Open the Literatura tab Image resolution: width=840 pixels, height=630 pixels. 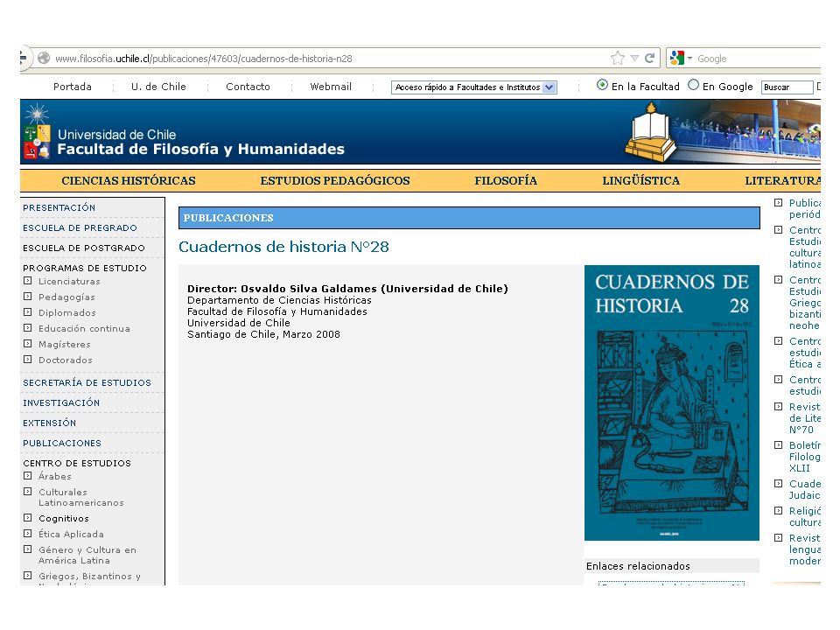pos(782,180)
